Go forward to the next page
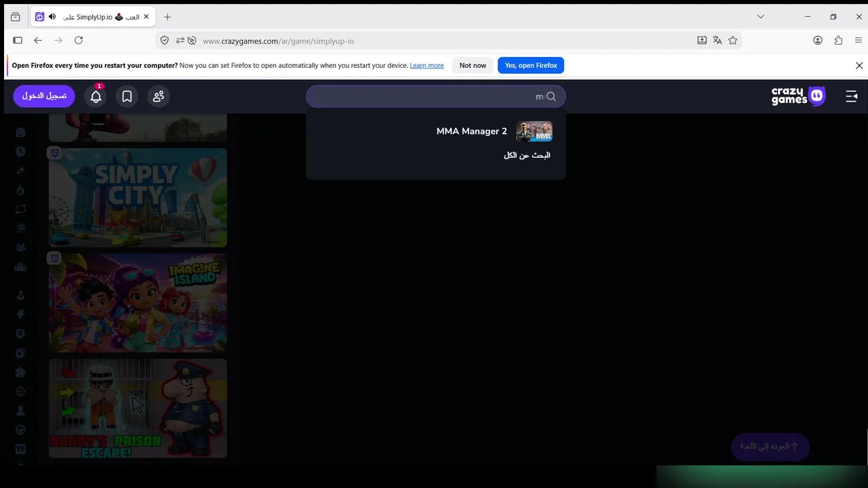This screenshot has width=868, height=488. (x=58, y=41)
